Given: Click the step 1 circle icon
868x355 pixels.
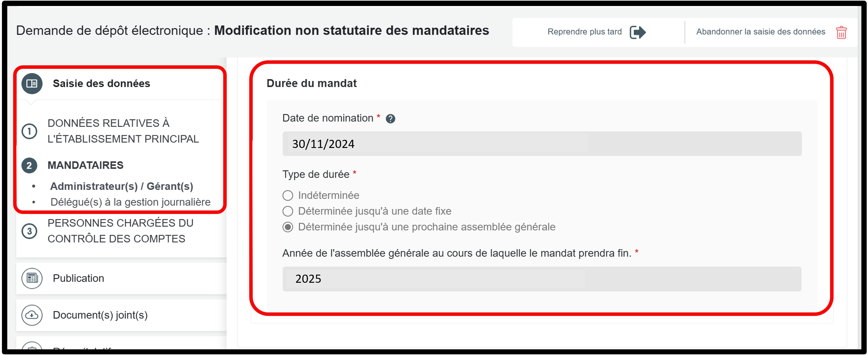Looking at the screenshot, I should [29, 131].
